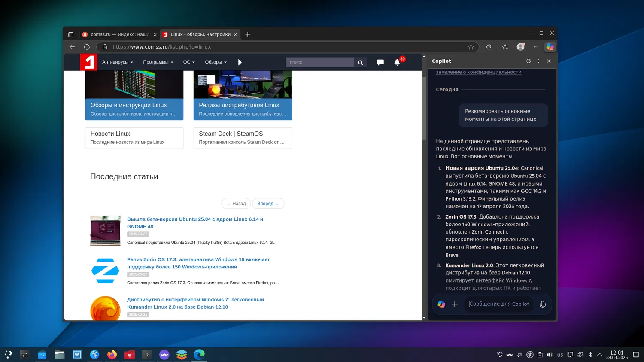This screenshot has height=362, width=644.
Task: Click the Copilot logo button beside message box
Action: 441,304
